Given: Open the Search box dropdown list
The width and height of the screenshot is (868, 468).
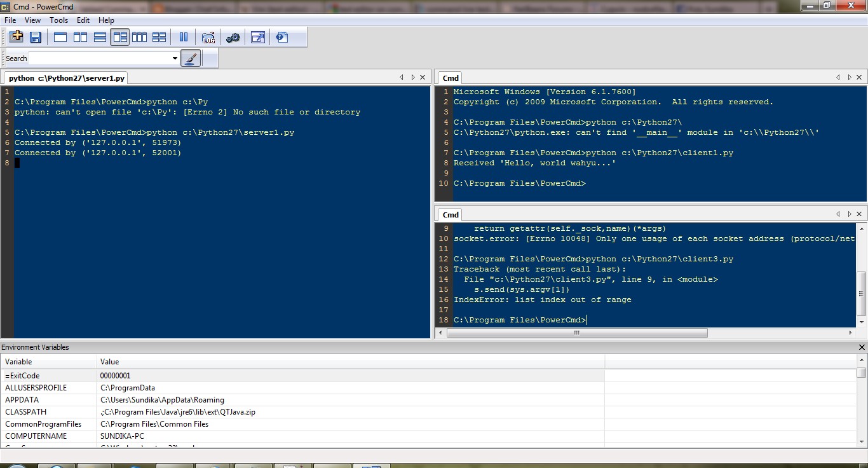Looking at the screenshot, I should [x=174, y=58].
